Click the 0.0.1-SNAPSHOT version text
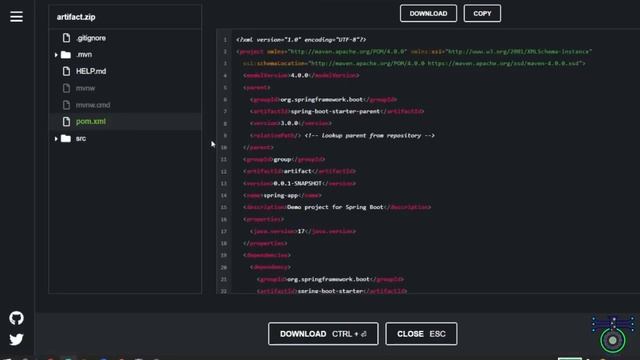 tap(298, 183)
